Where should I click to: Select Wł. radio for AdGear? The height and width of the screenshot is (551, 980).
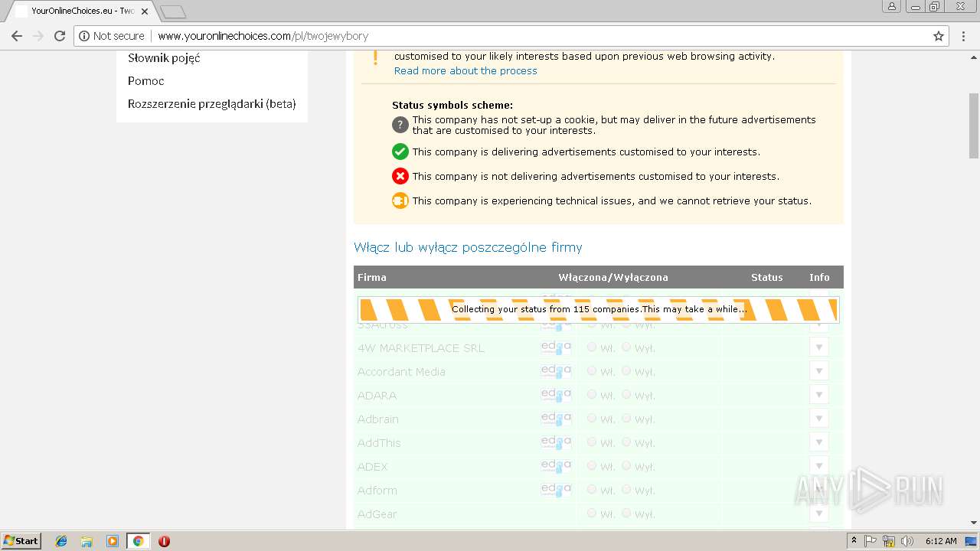click(x=592, y=513)
